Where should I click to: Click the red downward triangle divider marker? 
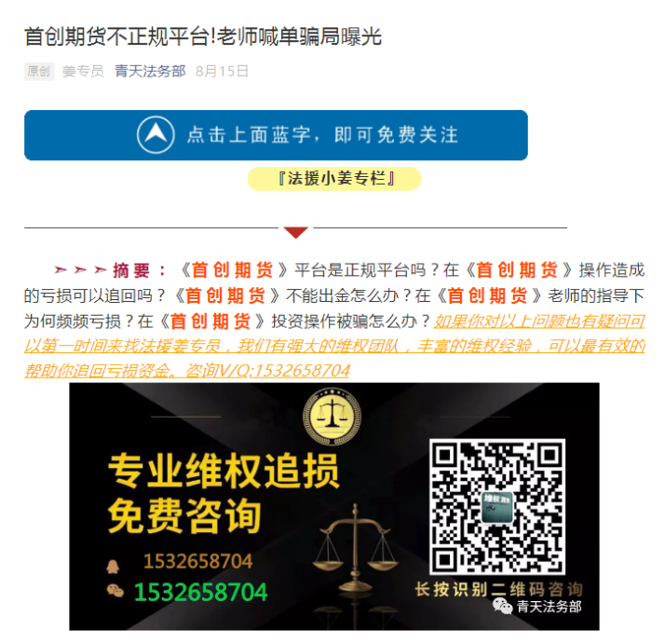(295, 232)
